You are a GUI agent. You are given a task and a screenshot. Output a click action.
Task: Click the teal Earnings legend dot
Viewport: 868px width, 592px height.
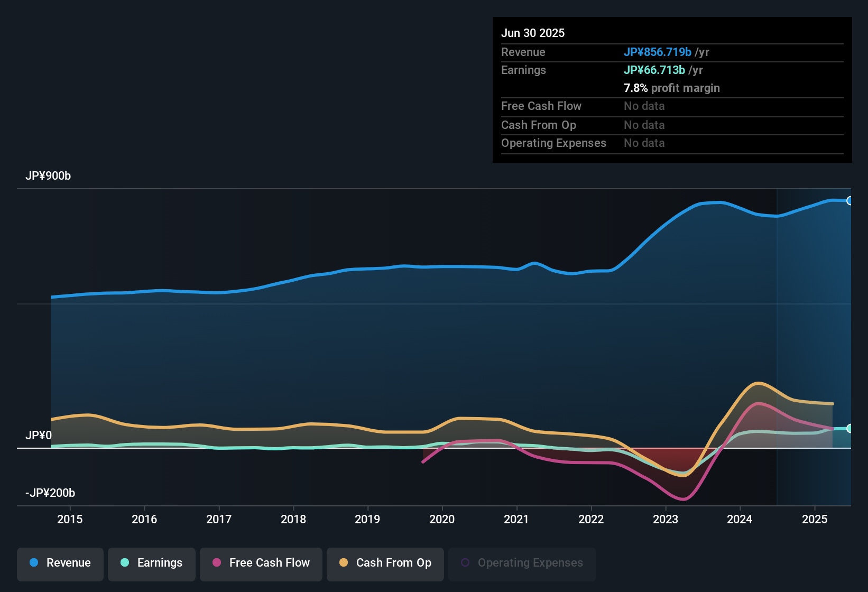click(125, 562)
